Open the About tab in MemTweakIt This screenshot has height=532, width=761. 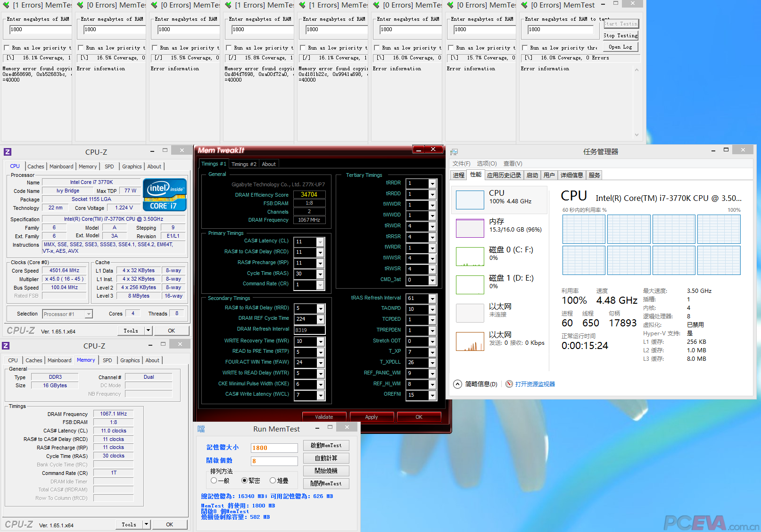click(269, 164)
